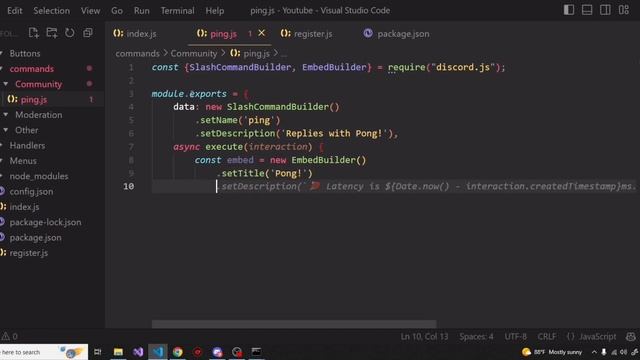Click the microphone tray icon
The width and height of the screenshot is (640, 360).
(604, 352)
